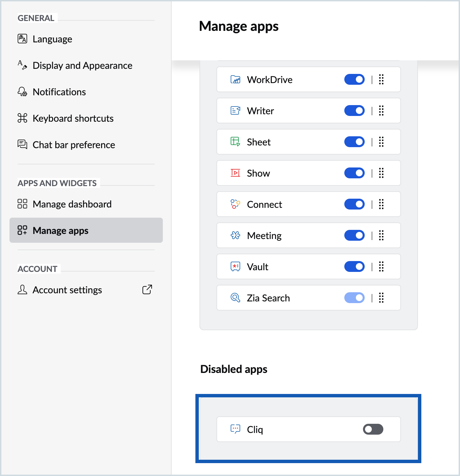Image resolution: width=460 pixels, height=476 pixels.
Task: Select Manage apps menu item
Action: 86,230
